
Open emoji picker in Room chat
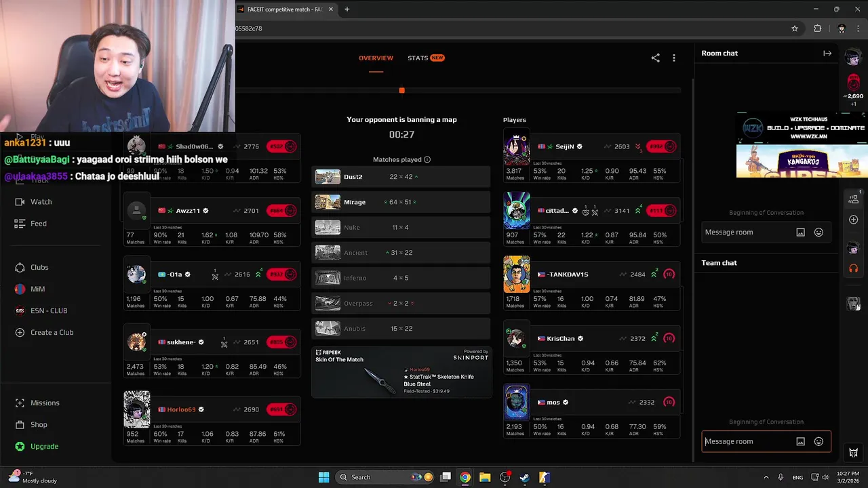[818, 232]
